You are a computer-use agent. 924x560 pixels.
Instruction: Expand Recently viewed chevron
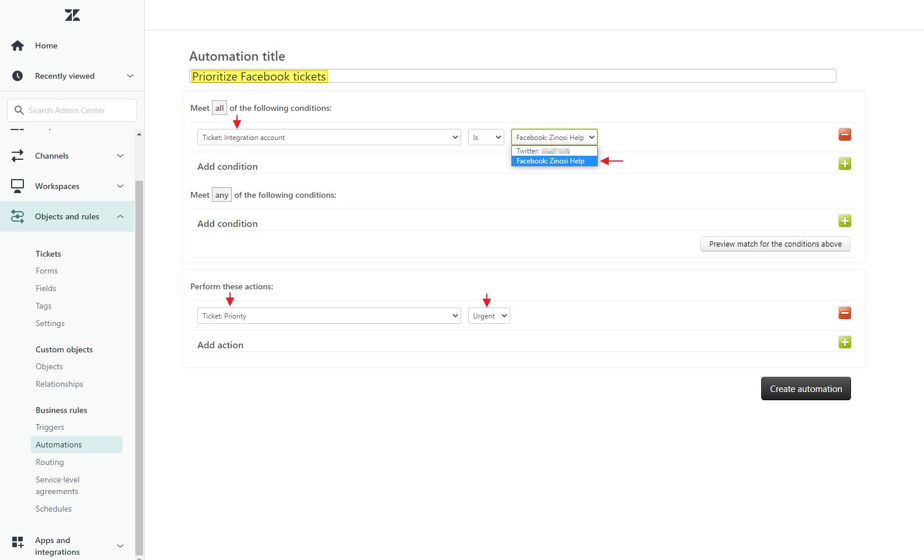(x=130, y=76)
